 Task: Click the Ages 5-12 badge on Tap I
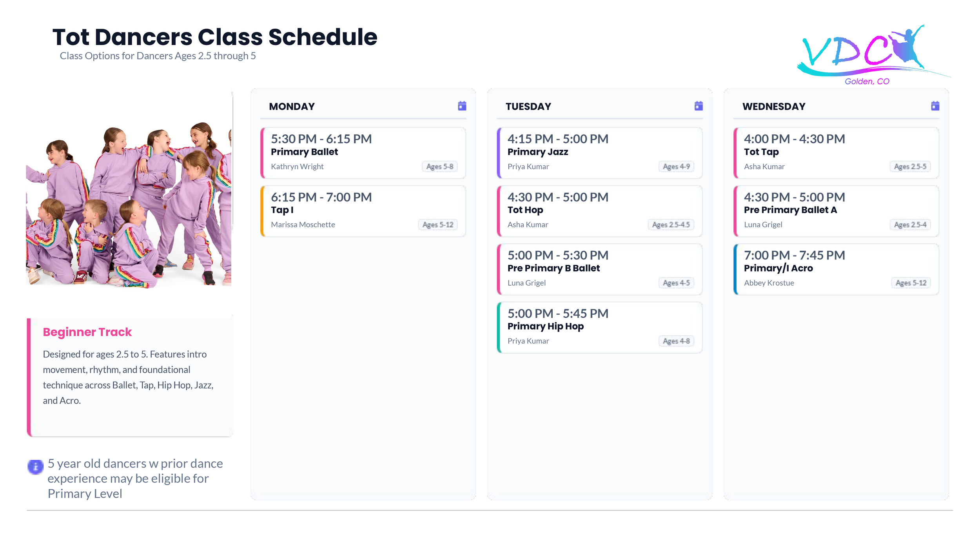(438, 225)
